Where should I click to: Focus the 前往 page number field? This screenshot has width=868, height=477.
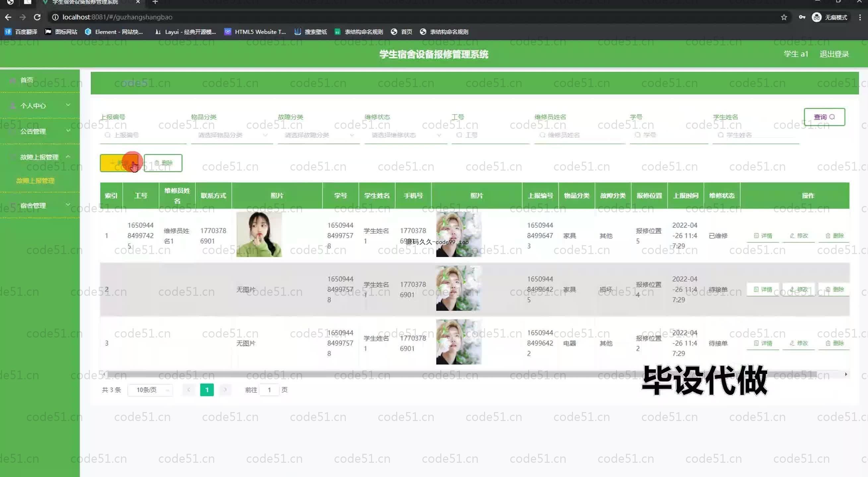(269, 390)
